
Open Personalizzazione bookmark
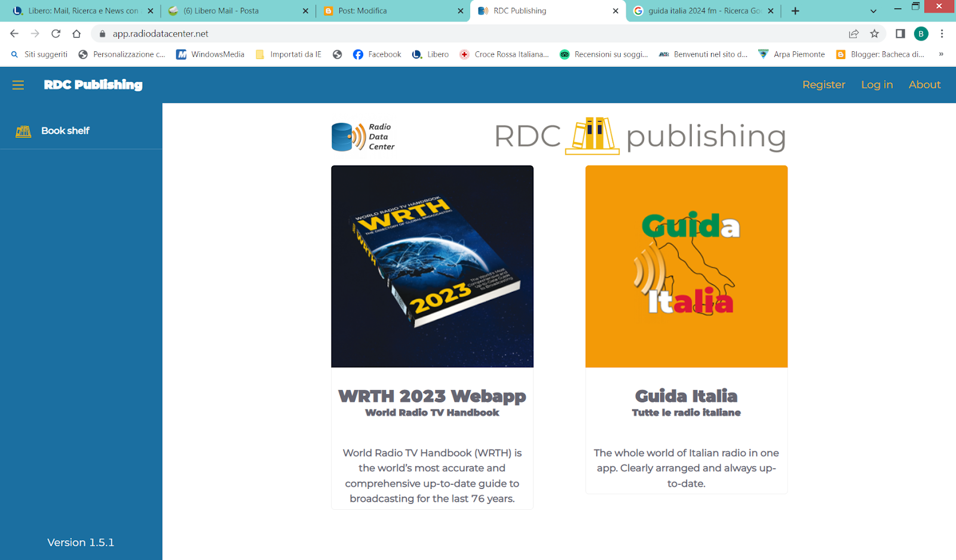pos(122,54)
